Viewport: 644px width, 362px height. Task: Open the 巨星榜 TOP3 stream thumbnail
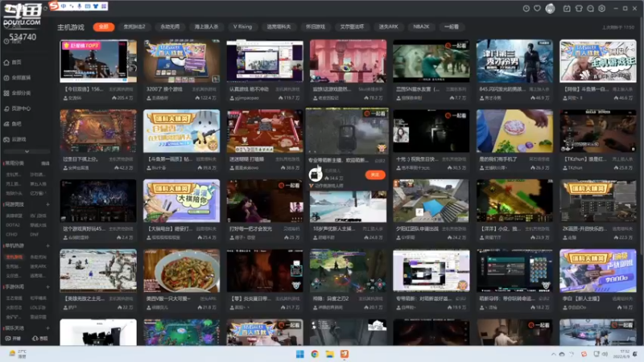click(x=98, y=61)
